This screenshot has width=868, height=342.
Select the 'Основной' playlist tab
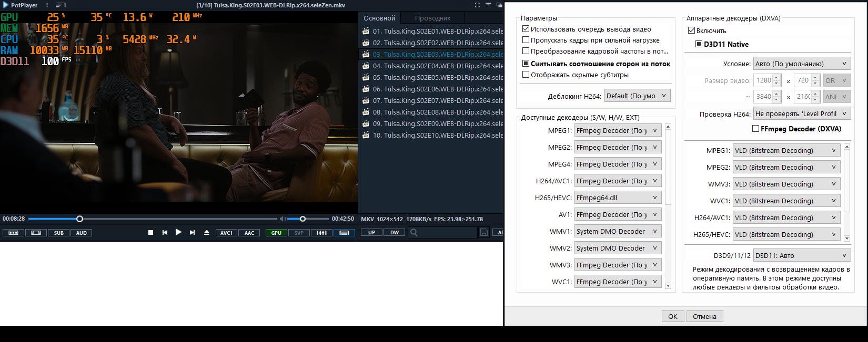379,18
